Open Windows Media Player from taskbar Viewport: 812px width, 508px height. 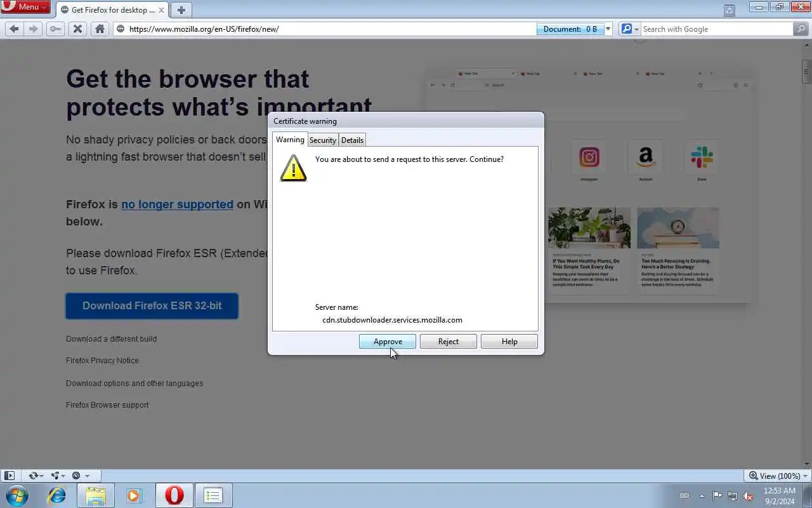134,495
